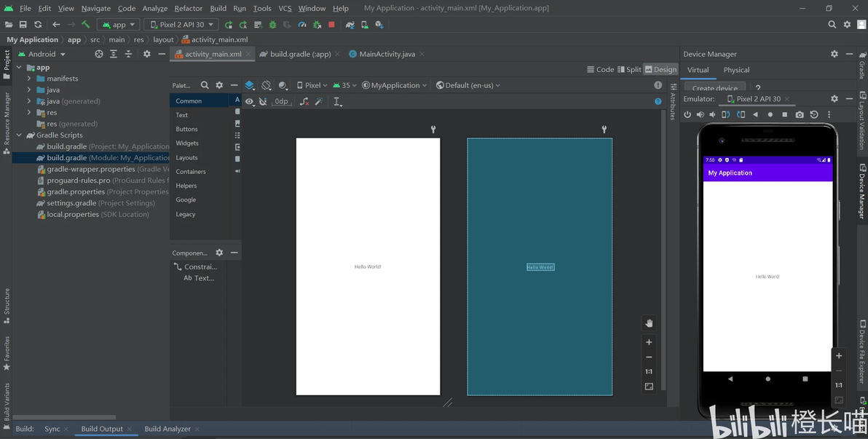
Task: Switch editor to Split view mode
Action: tap(628, 70)
